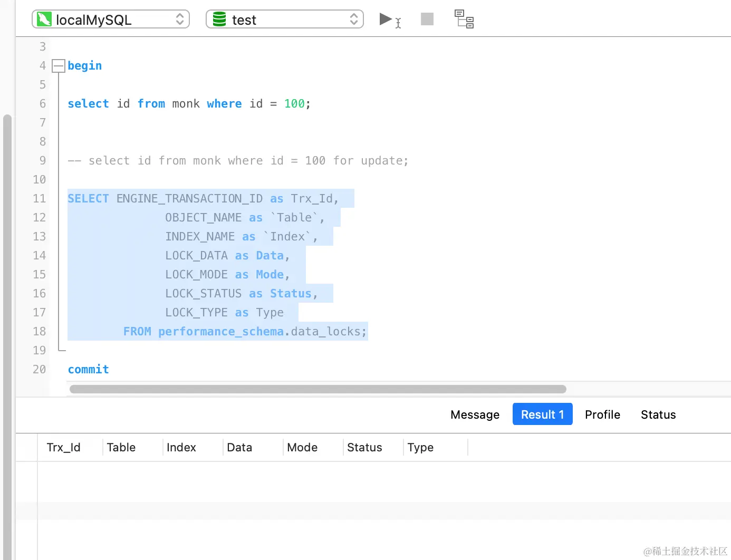Click the Status column header in results
Screen dimensions: 731x560
(373, 447)
